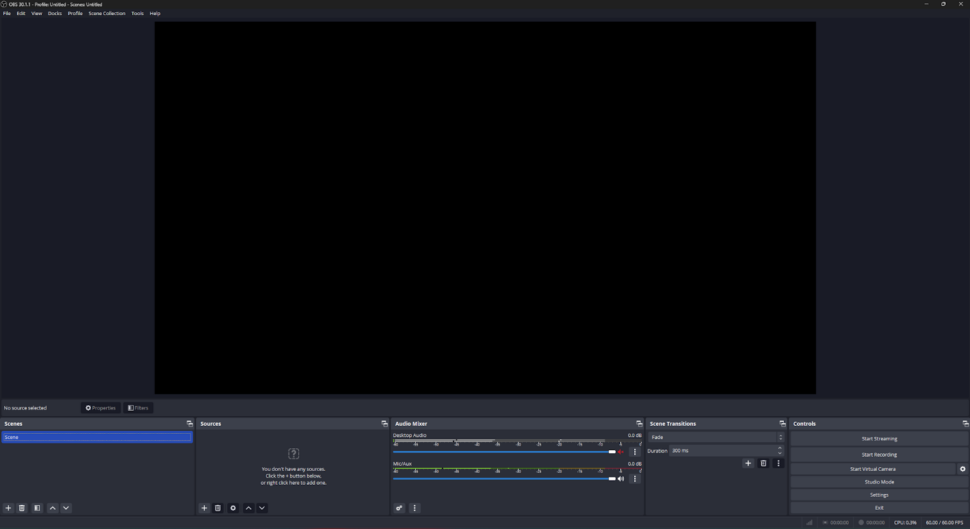Click Start Recording button

click(x=879, y=455)
